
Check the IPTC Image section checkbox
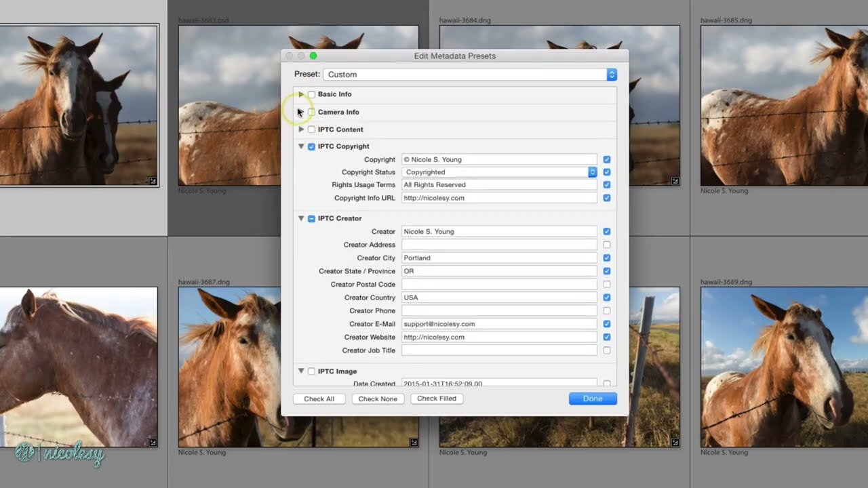click(311, 371)
